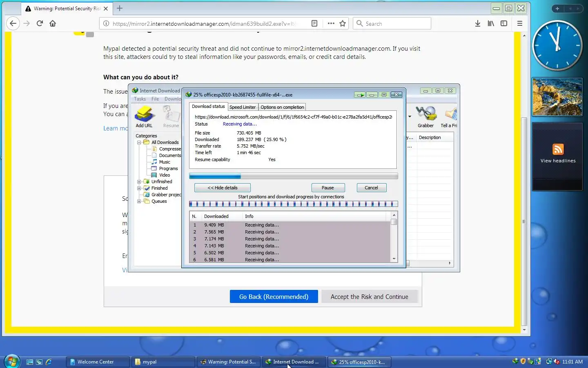The image size is (588, 368).
Task: Click the add gadgets plus button in sidebar
Action: (x=557, y=9)
